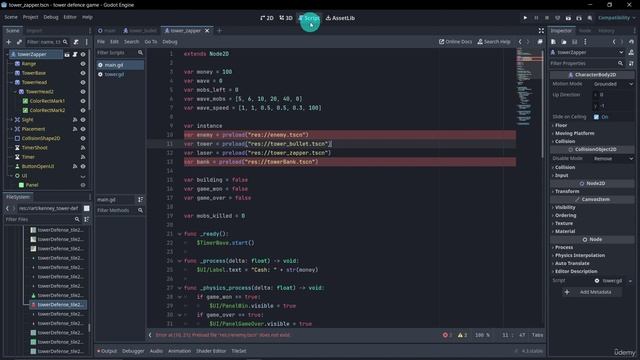The height and width of the screenshot is (360, 640).
Task: Show signals connected to the TimerShoot node
Action: click(83, 148)
